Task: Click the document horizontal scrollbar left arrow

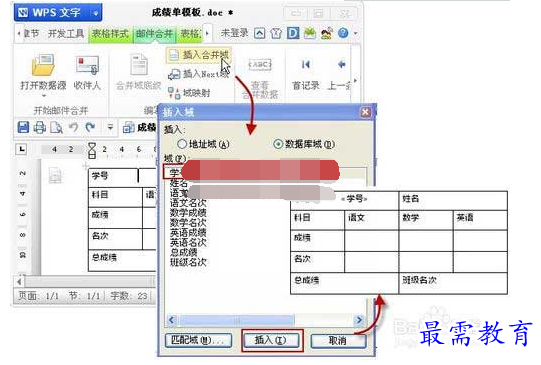Action: tap(19, 282)
